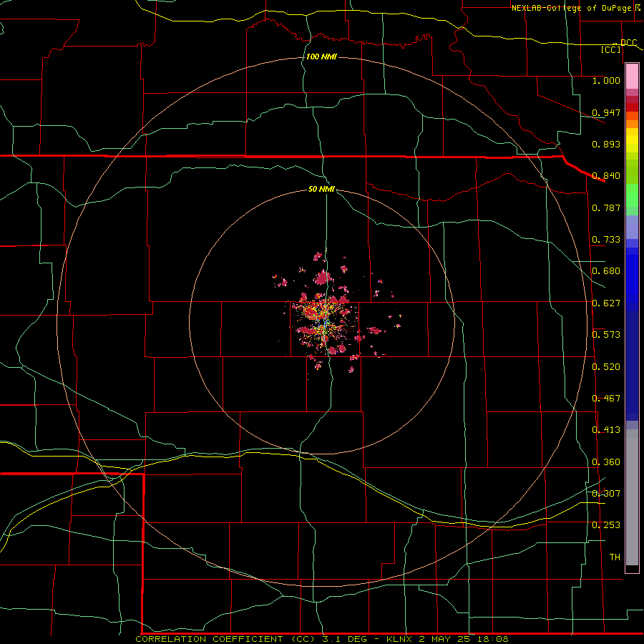
Task: Pick the gray segment of the color bar
Action: pos(632,497)
